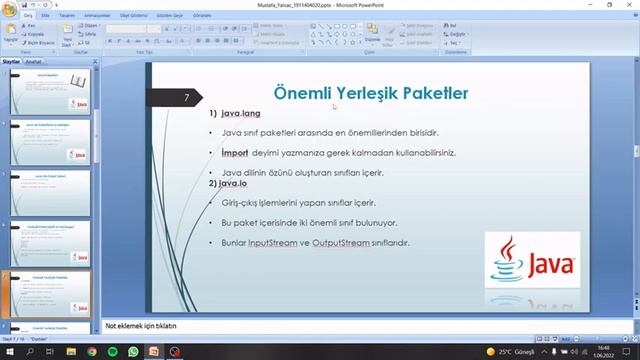Viewport: 640px width, 360px height.
Task: Open the Seç (Select) dropdown
Action: click(452, 43)
